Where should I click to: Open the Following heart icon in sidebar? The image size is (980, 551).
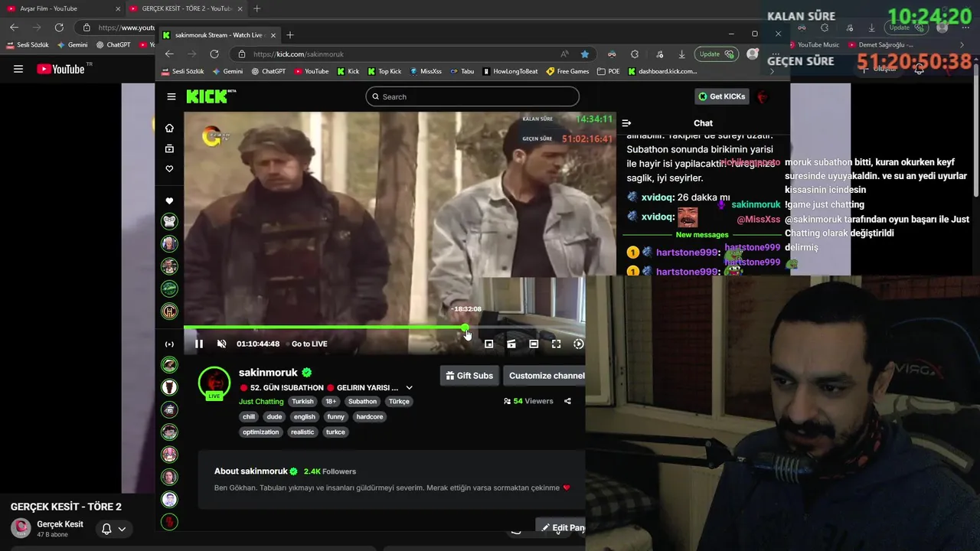pos(169,168)
